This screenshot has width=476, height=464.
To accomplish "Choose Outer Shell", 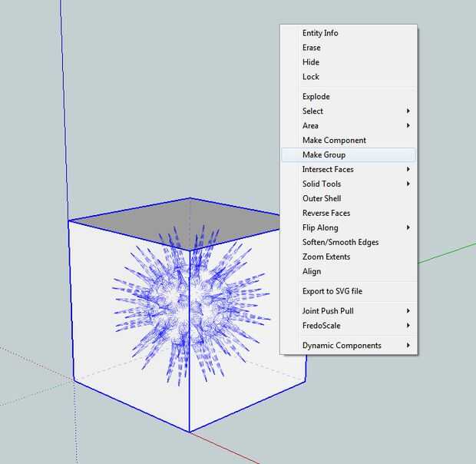I will [x=349, y=199].
